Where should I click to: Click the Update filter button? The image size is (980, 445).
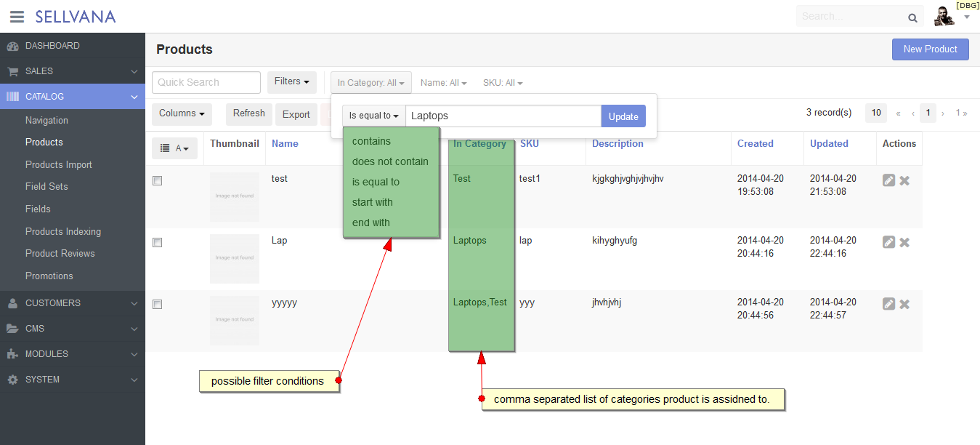point(623,116)
